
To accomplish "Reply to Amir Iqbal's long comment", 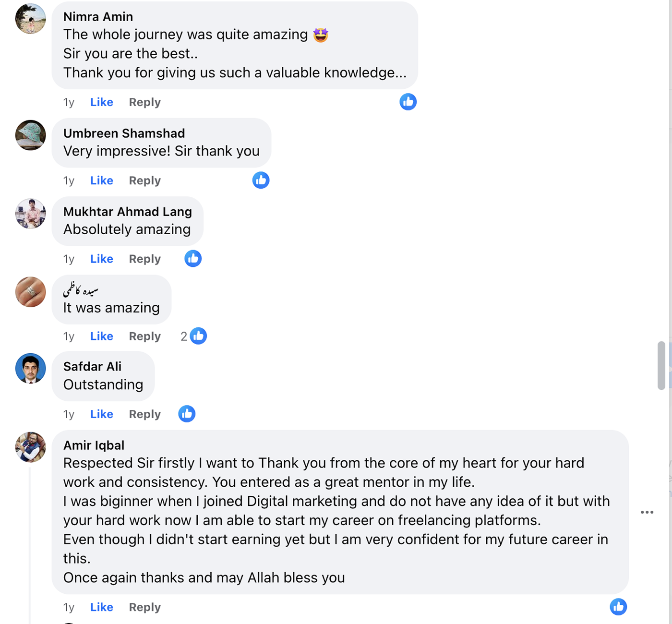I will coord(144,607).
